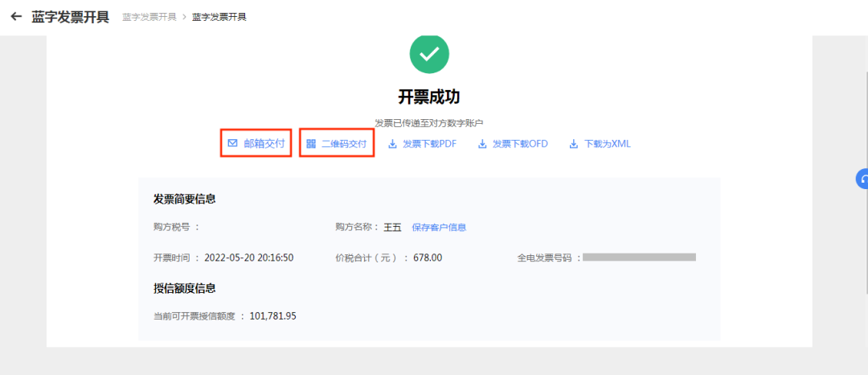Click download icon beside 发票下载OFD
The width and height of the screenshot is (868, 375).
[483, 144]
